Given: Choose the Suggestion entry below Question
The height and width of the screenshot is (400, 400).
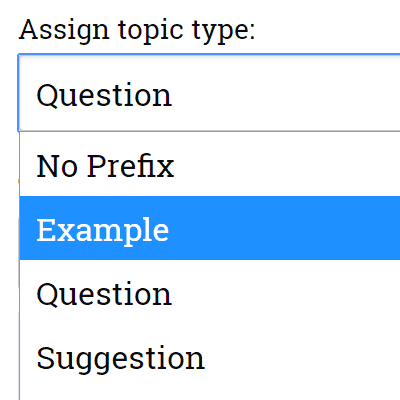Looking at the screenshot, I should pyautogui.click(x=210, y=358).
